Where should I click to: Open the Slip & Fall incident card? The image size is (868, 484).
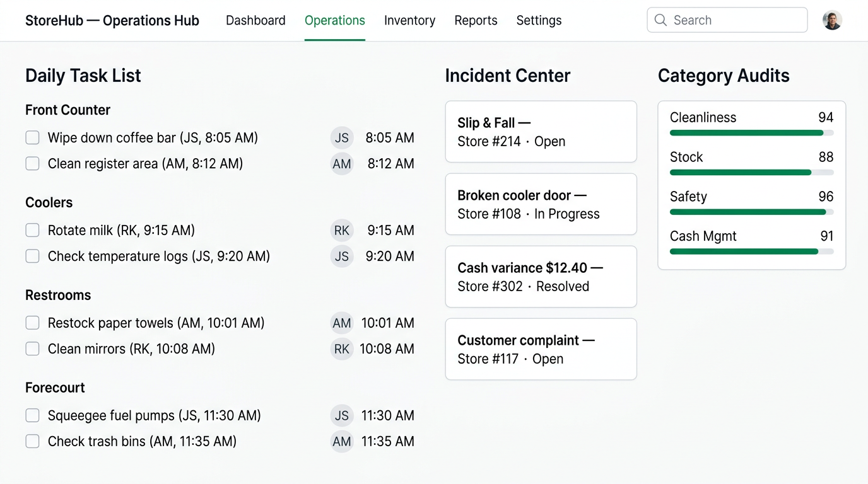coord(541,132)
